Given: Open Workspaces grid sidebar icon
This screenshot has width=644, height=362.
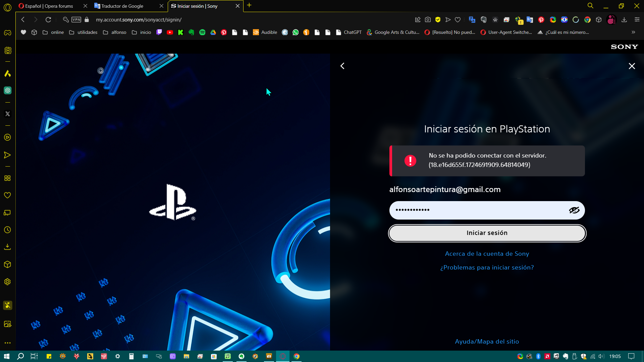Looking at the screenshot, I should point(7,178).
